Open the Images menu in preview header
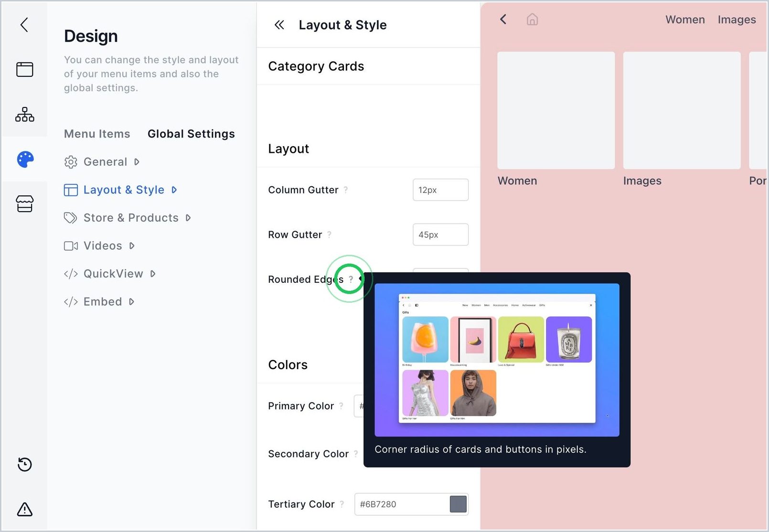 [x=737, y=20]
